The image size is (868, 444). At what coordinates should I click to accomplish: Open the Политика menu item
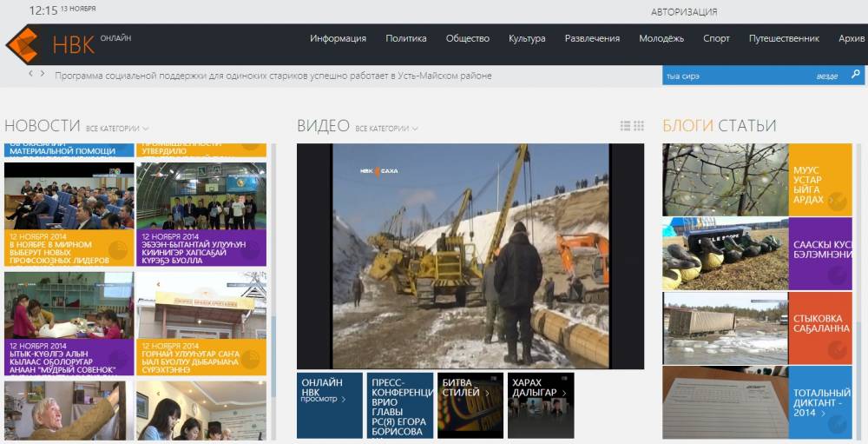tap(406, 38)
